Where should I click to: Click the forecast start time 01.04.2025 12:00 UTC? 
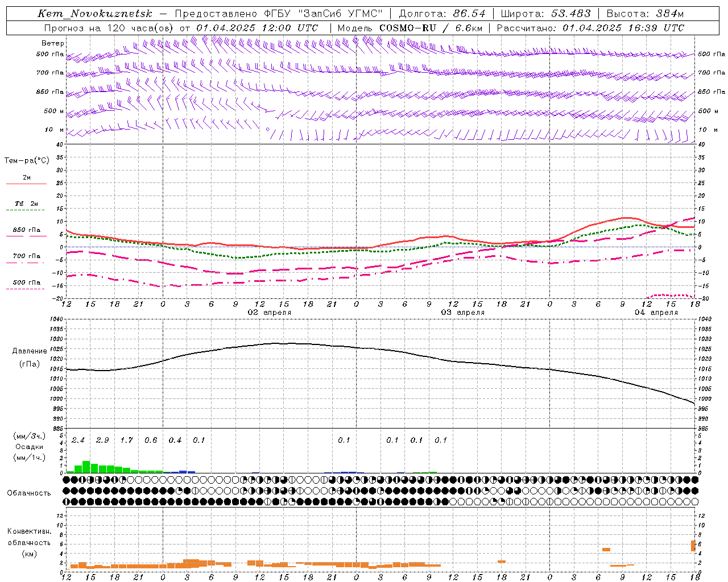[257, 28]
